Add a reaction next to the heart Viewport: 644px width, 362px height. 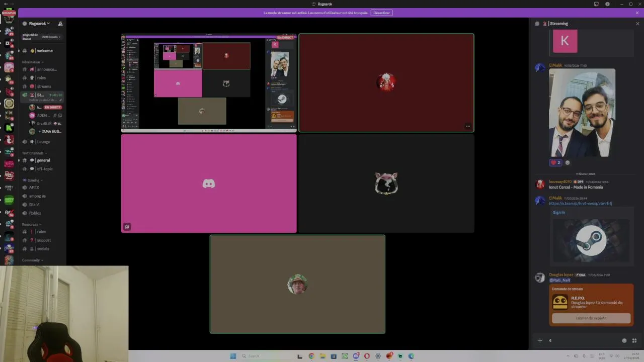click(568, 162)
